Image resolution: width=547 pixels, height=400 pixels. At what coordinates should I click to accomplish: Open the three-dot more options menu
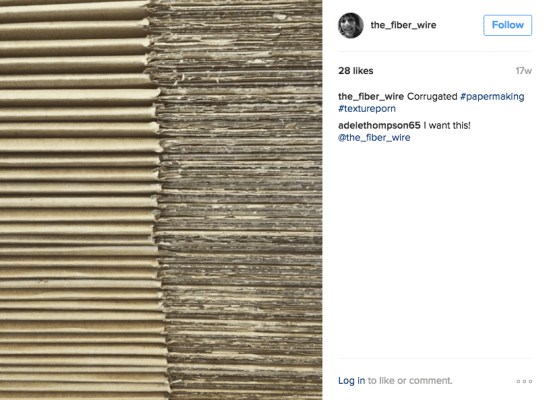pos(524,381)
